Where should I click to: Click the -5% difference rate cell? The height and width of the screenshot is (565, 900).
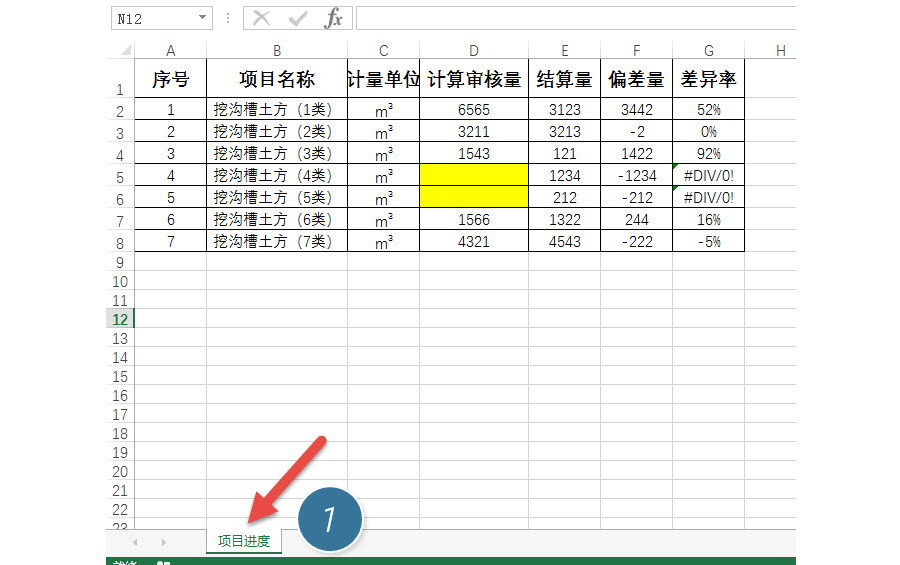click(x=708, y=241)
